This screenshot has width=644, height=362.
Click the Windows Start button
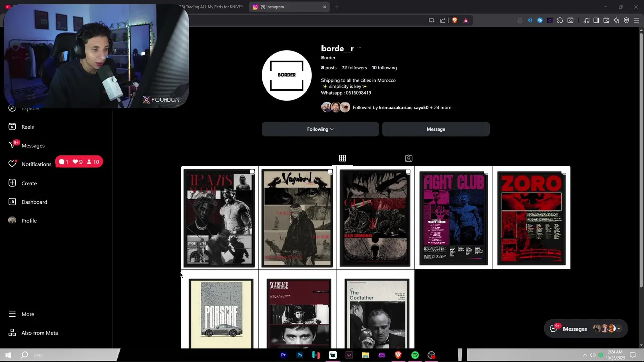coord(8,355)
